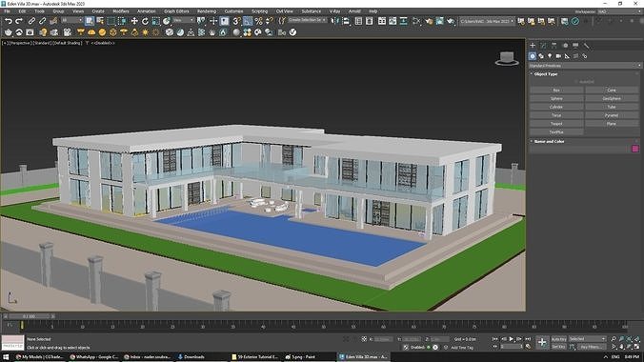The width and height of the screenshot is (644, 362).
Task: Select the Select and Link tool
Action: [x=31, y=21]
